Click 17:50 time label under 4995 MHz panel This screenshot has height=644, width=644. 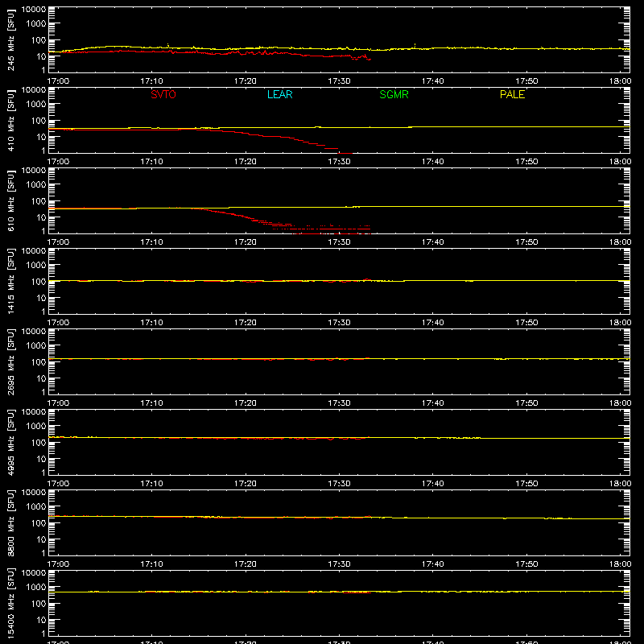[526, 484]
